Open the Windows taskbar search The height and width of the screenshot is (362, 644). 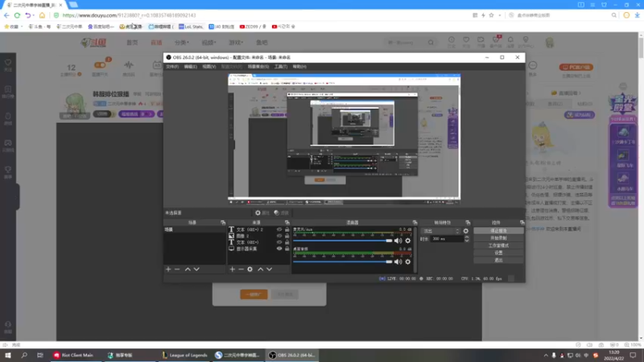[24, 355]
